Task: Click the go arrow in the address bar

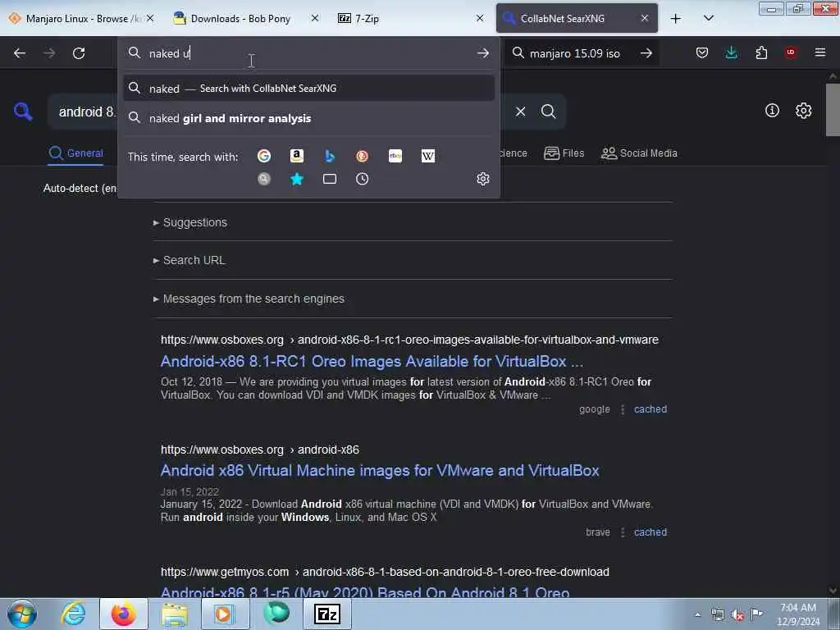Action: (482, 53)
